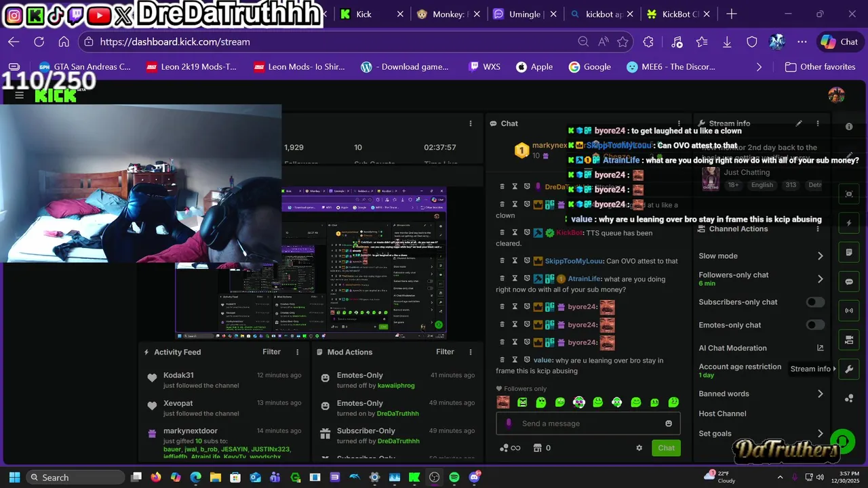Open Spotify from the taskbar
This screenshot has height=488, width=868.
454,477
